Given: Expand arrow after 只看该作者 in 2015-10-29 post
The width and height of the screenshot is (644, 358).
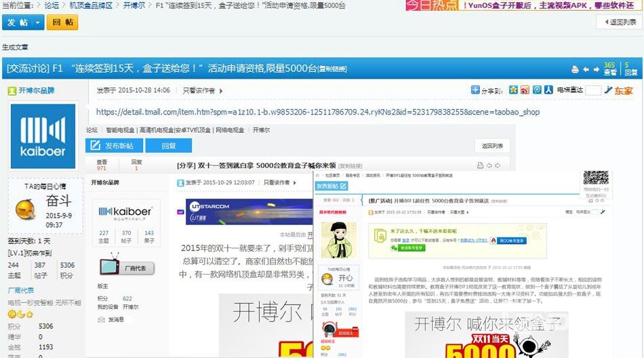Looking at the screenshot, I should tap(294, 182).
